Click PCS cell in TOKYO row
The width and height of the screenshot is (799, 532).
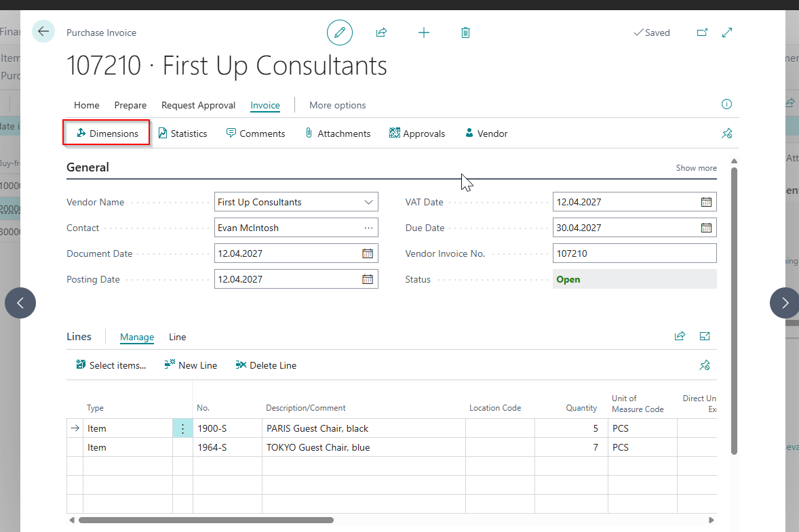pyautogui.click(x=642, y=447)
